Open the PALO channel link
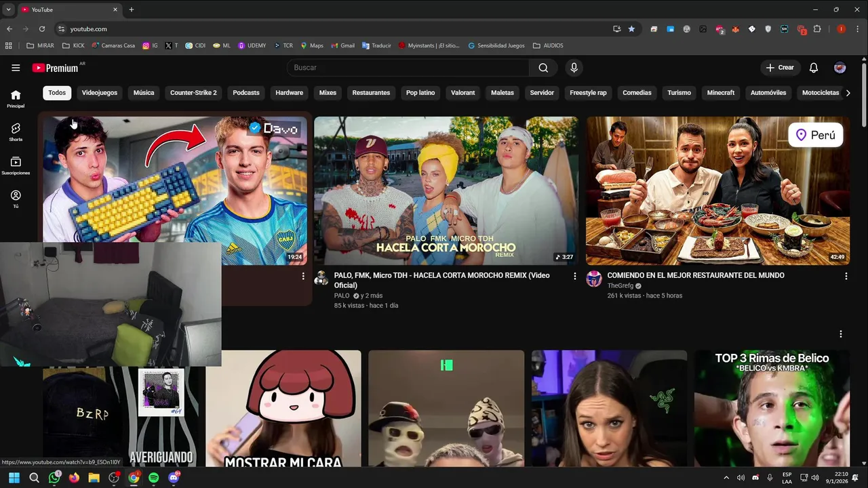The width and height of the screenshot is (868, 488). click(342, 296)
